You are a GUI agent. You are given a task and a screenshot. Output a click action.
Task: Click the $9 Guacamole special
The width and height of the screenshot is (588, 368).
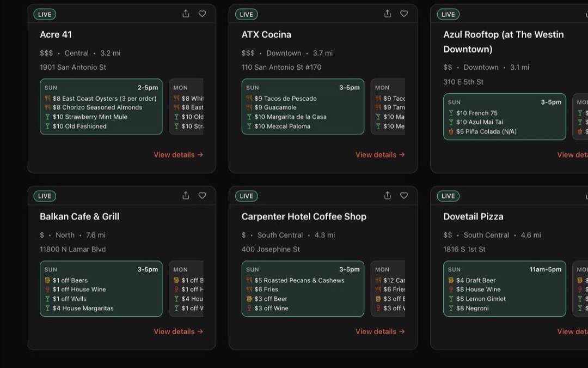275,107
